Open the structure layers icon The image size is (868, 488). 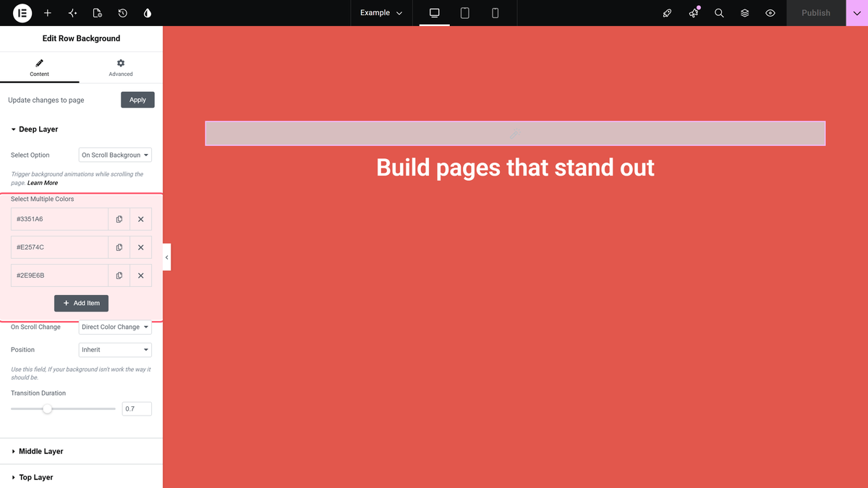(x=744, y=13)
